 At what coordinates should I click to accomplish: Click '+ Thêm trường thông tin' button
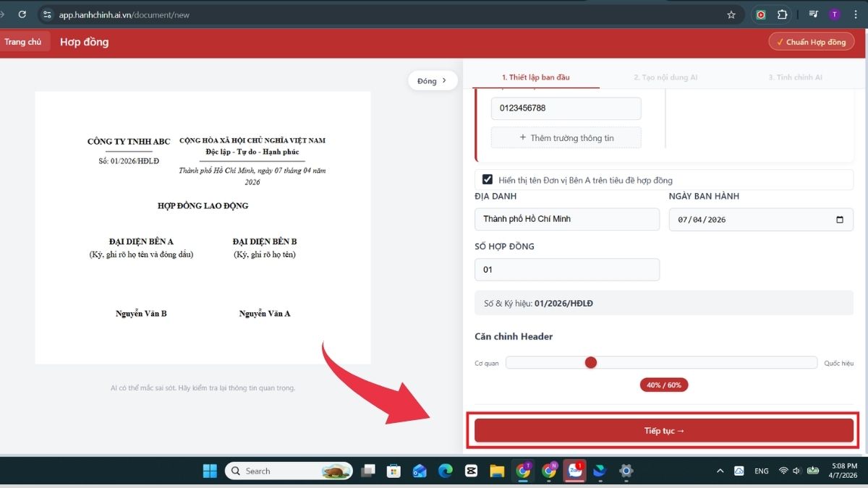click(x=566, y=137)
